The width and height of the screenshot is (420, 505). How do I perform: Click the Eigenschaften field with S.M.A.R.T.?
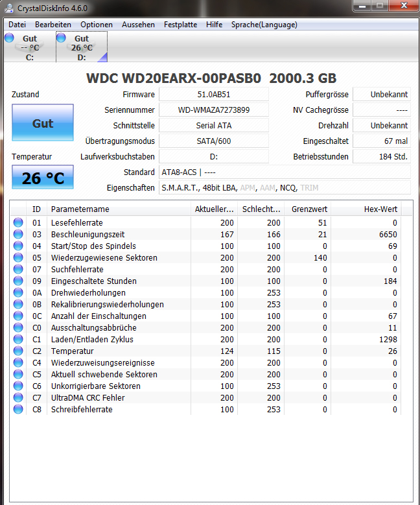click(285, 187)
